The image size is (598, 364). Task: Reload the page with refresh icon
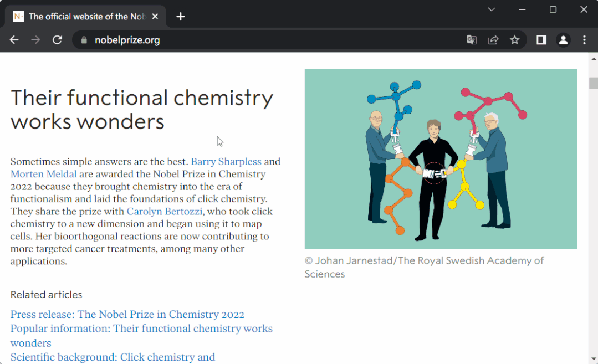click(57, 40)
